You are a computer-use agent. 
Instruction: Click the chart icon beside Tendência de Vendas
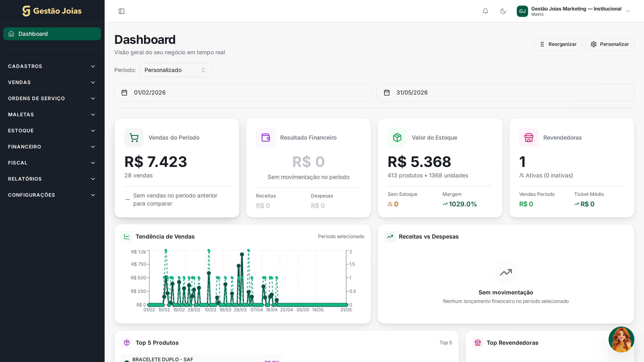pos(127,237)
